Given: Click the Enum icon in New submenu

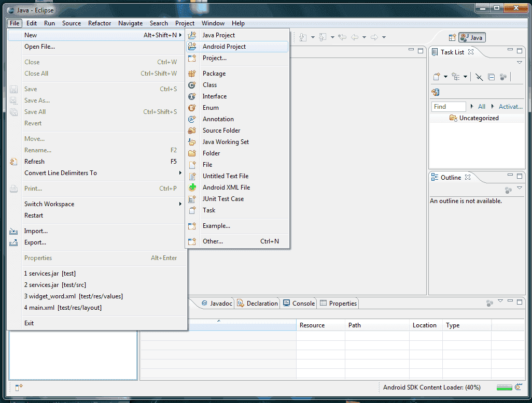Looking at the screenshot, I should 192,108.
